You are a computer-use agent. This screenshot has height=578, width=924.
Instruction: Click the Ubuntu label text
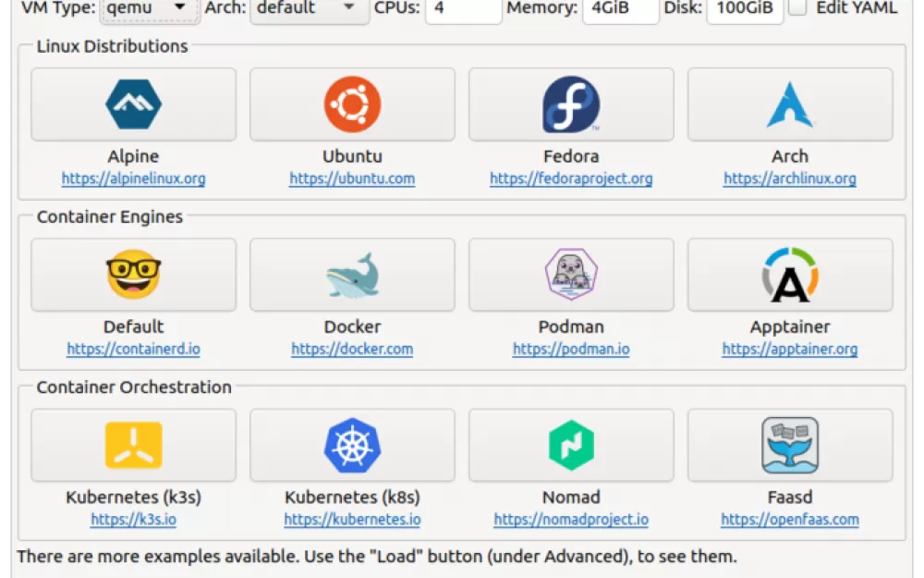tap(352, 155)
